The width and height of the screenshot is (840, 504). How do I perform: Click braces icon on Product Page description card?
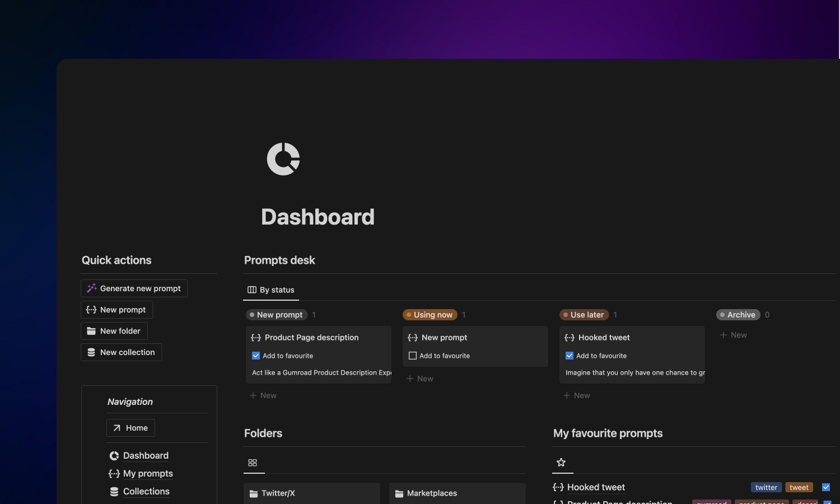[x=256, y=338]
